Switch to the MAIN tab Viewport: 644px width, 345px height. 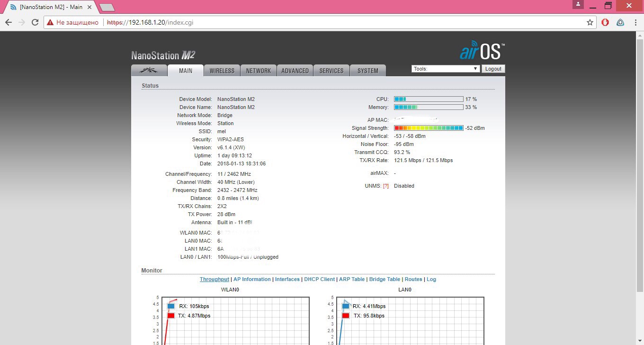coord(186,71)
